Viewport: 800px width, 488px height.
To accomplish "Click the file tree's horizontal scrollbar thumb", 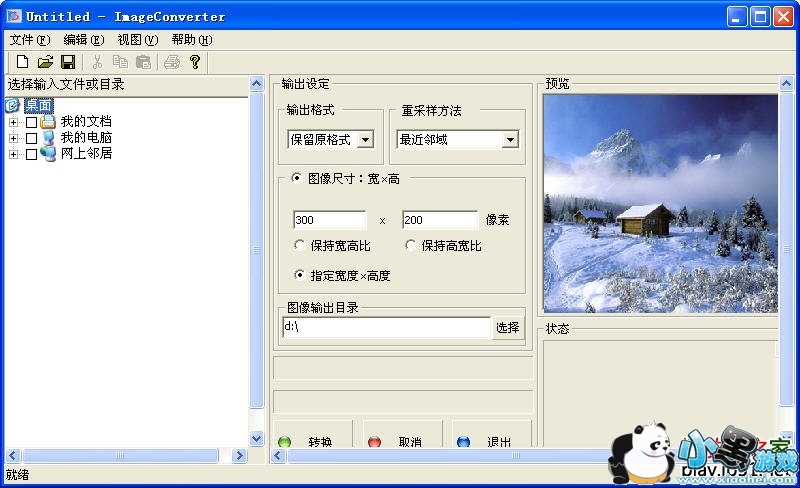I will click(120, 455).
